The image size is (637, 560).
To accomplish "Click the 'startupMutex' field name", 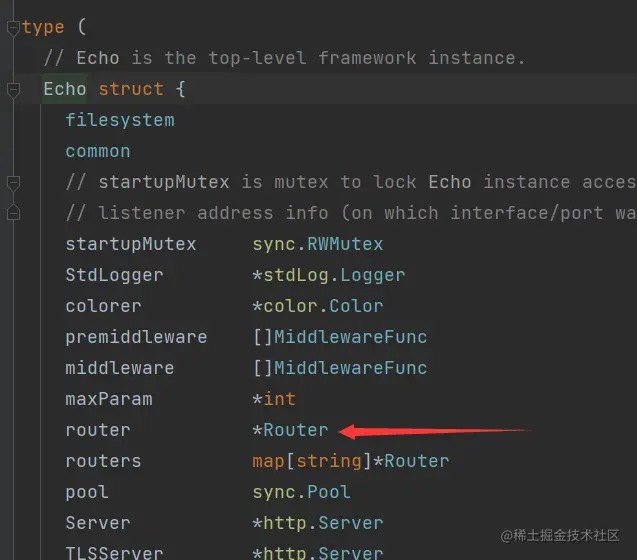I will click(x=131, y=244).
